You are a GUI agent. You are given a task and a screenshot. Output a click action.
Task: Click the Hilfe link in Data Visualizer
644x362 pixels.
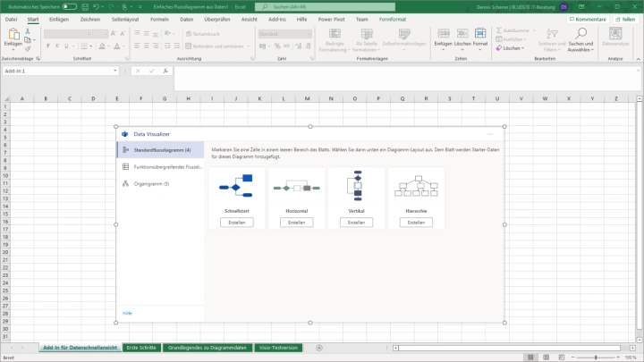click(127, 313)
